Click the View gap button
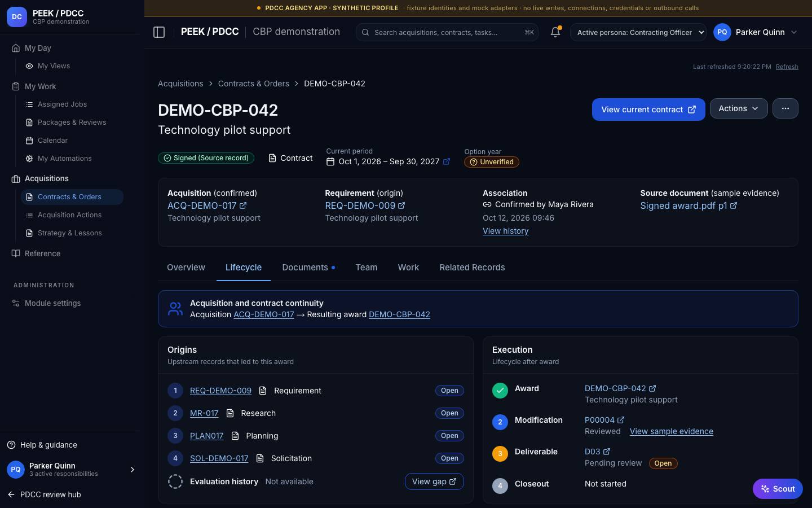 pos(434,481)
